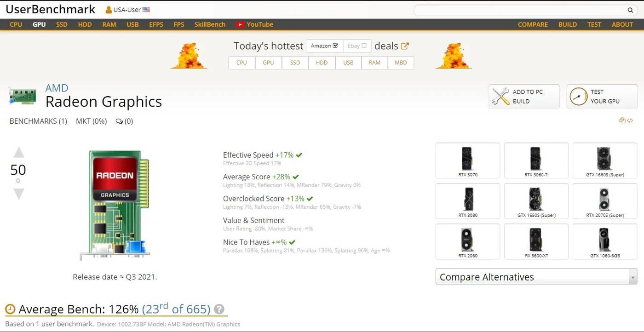644x332 pixels.
Task: Click the Average Bench help question mark
Action: pos(219,309)
